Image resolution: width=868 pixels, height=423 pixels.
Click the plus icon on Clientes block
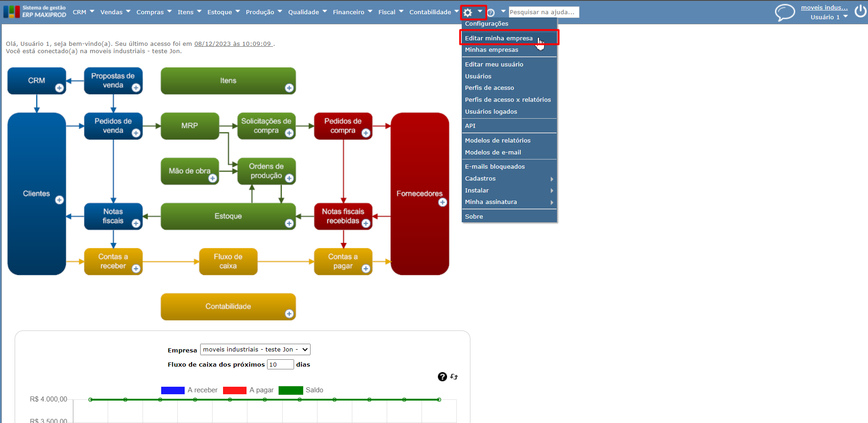60,200
